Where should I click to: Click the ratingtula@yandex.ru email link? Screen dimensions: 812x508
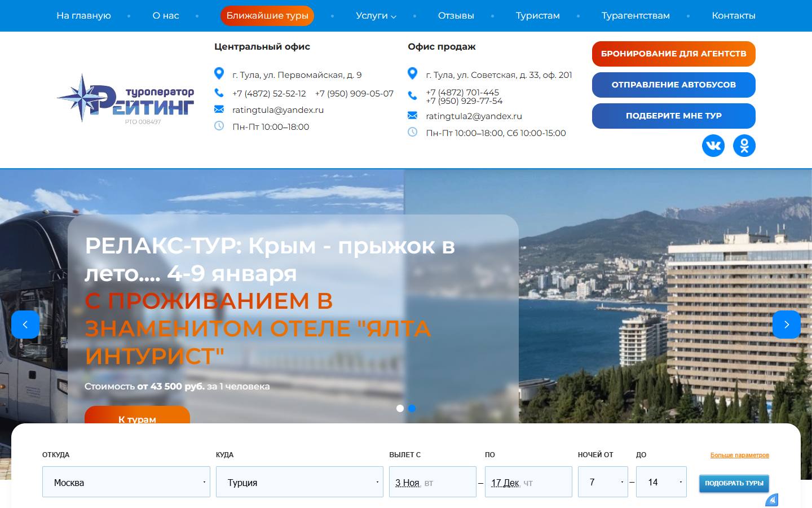[278, 110]
